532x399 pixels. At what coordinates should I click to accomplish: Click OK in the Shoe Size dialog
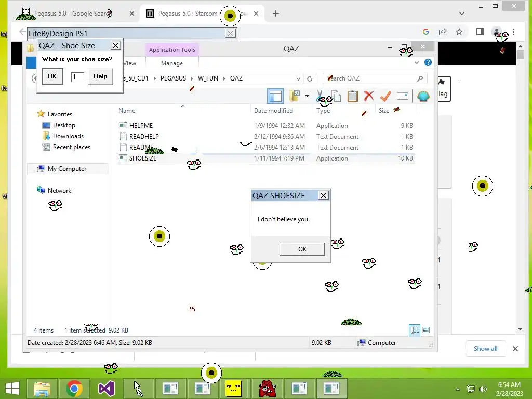(52, 76)
